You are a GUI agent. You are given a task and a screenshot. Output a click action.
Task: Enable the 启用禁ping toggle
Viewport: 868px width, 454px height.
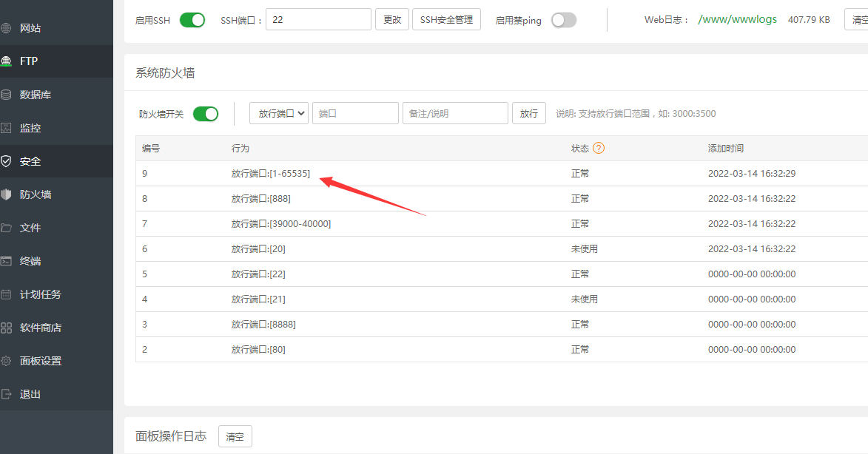[x=563, y=20]
